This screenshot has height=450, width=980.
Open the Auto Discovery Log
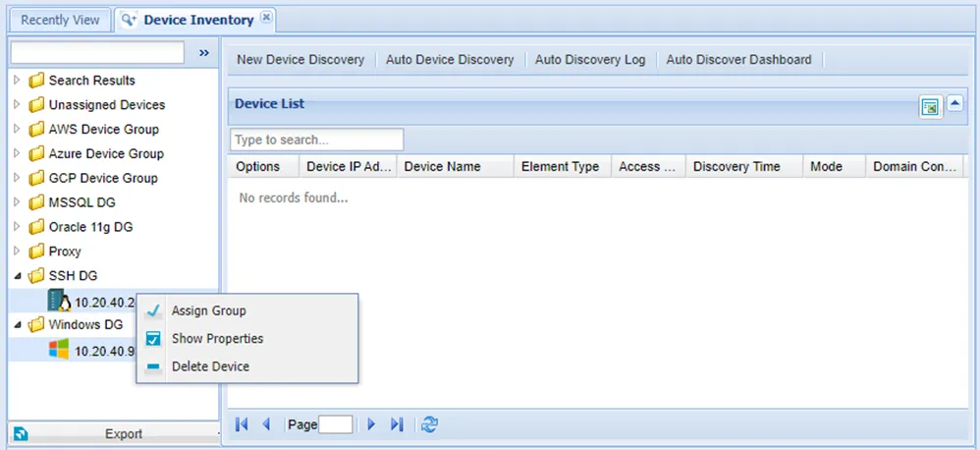(590, 59)
